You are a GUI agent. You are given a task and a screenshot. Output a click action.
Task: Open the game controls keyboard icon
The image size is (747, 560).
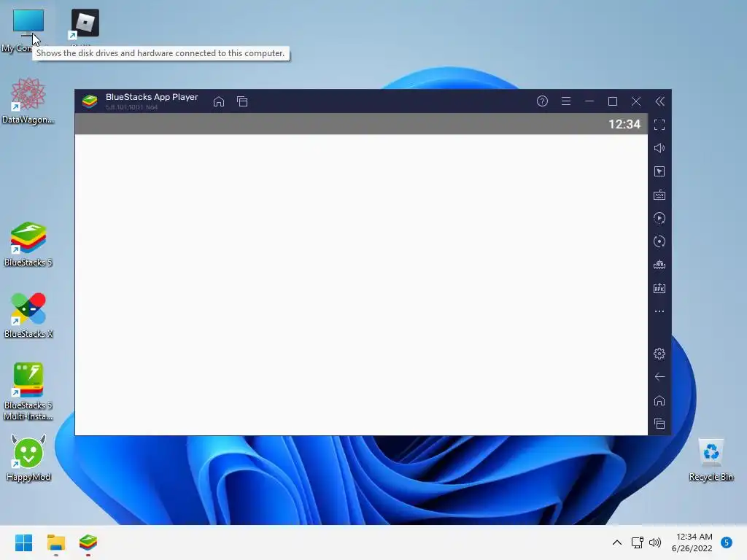[x=659, y=195]
